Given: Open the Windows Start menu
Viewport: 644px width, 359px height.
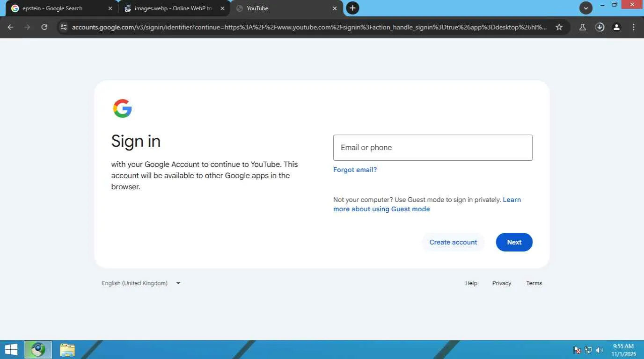Looking at the screenshot, I should point(11,350).
